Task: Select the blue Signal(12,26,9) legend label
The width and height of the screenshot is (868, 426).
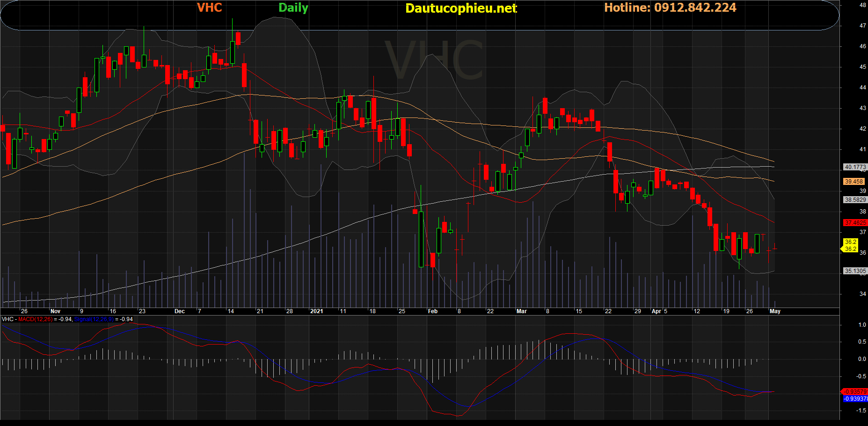Action: pyautogui.click(x=94, y=319)
